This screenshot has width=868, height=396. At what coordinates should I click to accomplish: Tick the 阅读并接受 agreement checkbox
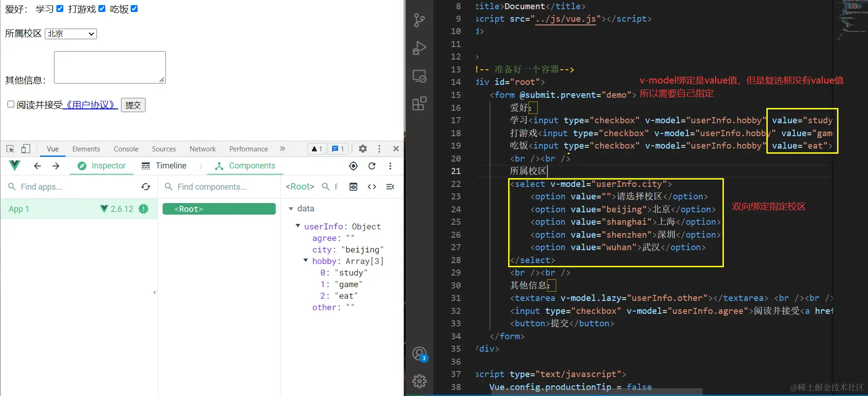(11, 104)
